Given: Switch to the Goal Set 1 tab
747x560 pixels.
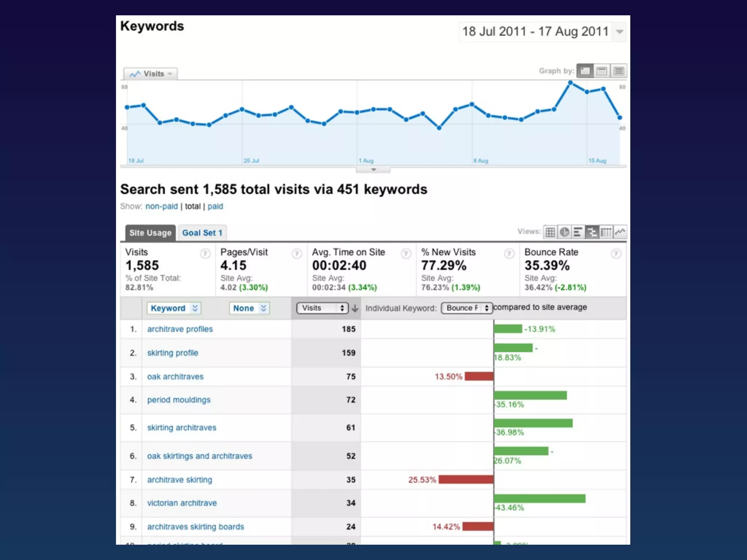Looking at the screenshot, I should tap(202, 233).
